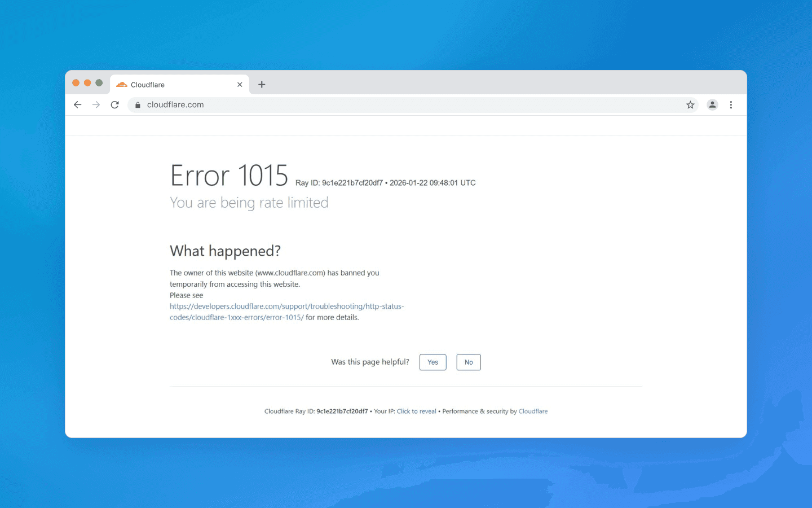This screenshot has width=812, height=508.
Task: Bookmark the page with the star icon
Action: 690,104
